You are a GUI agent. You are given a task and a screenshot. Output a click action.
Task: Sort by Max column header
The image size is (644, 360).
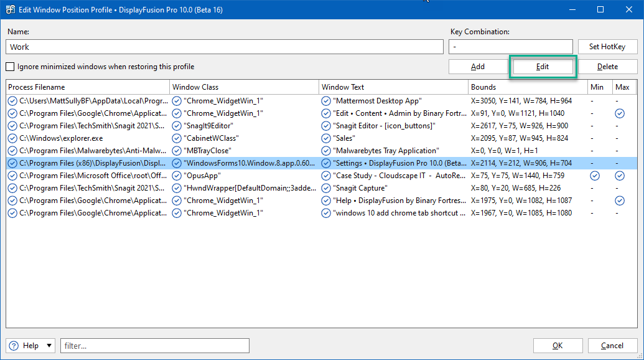coord(624,87)
